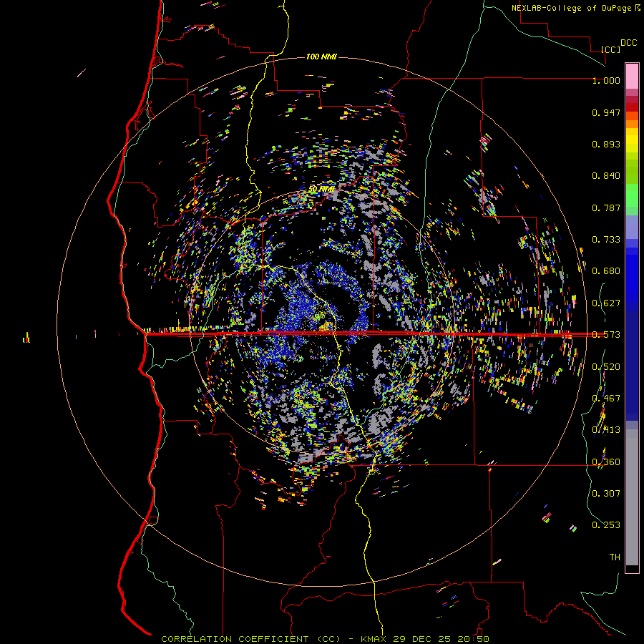Click the gray swatch beside 0.307
Image resolution: width=644 pixels, height=644 pixels.
pos(632,493)
